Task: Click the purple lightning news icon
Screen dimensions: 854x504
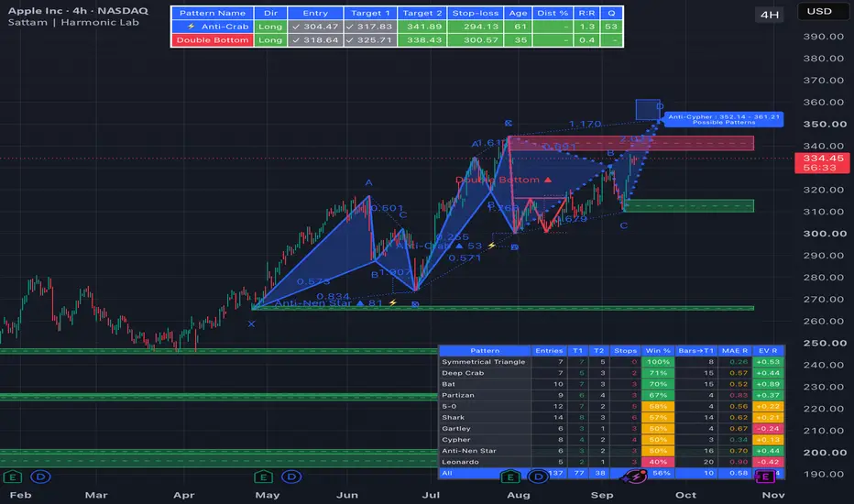Action: 636,477
